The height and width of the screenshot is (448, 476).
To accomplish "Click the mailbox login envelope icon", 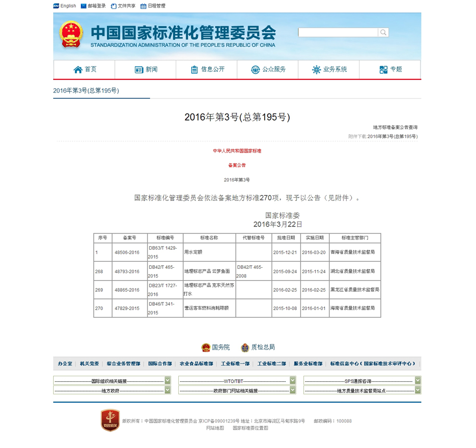I will [x=83, y=6].
